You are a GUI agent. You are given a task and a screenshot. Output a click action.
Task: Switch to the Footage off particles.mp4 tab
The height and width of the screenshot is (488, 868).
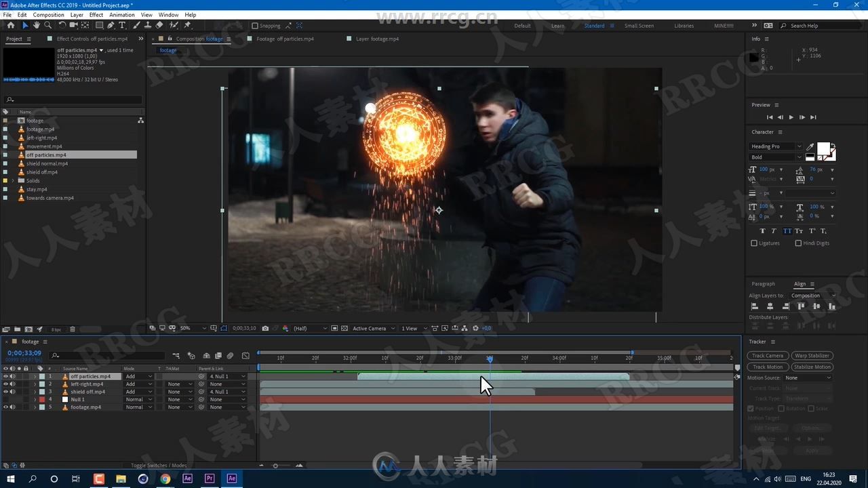[x=285, y=39]
